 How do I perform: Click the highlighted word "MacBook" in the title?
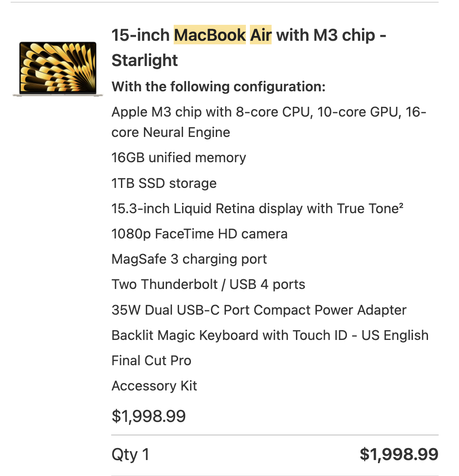coord(210,35)
